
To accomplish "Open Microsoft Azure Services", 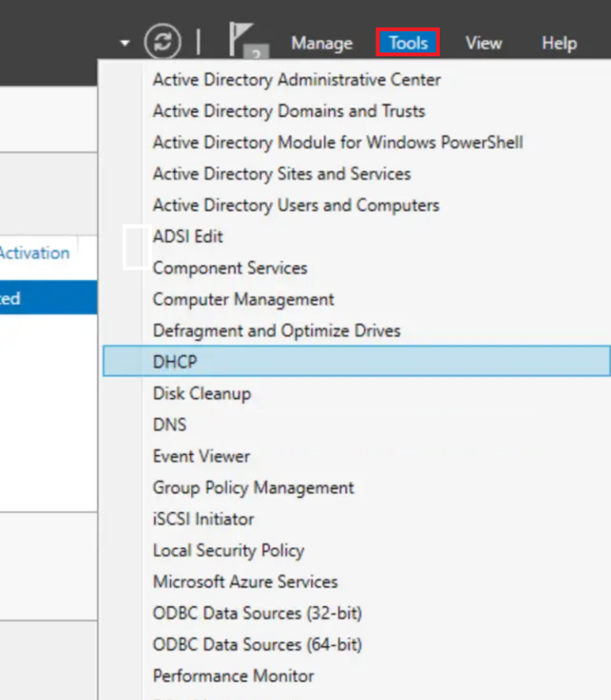I will coord(245,581).
